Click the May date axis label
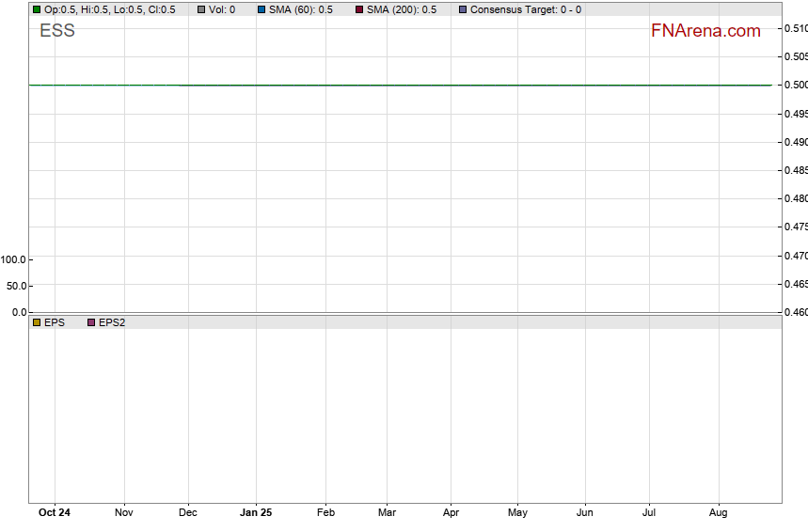Image resolution: width=808 pixels, height=532 pixels. coord(517,513)
